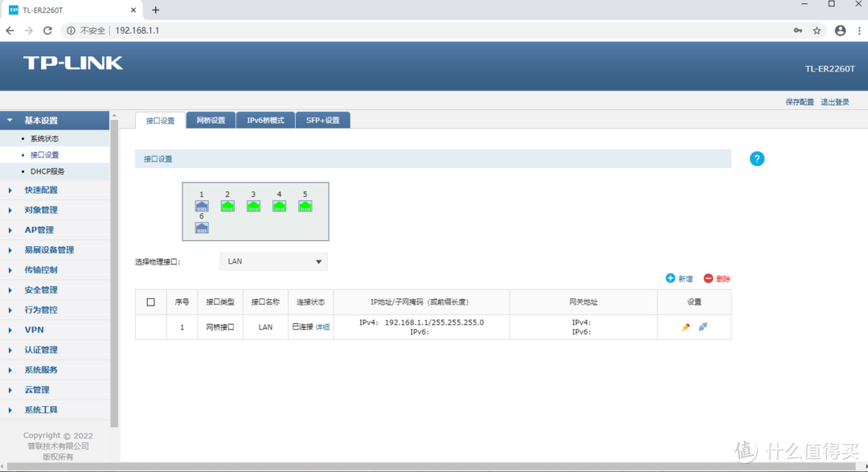
Task: Collapse the 基本设置 sidebar section
Action: click(x=40, y=121)
